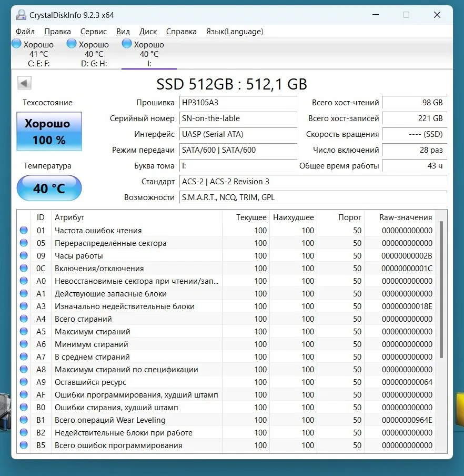464x476 pixels.
Task: Click status icon beside Оставшийся ресурс row
Action: click(x=24, y=382)
